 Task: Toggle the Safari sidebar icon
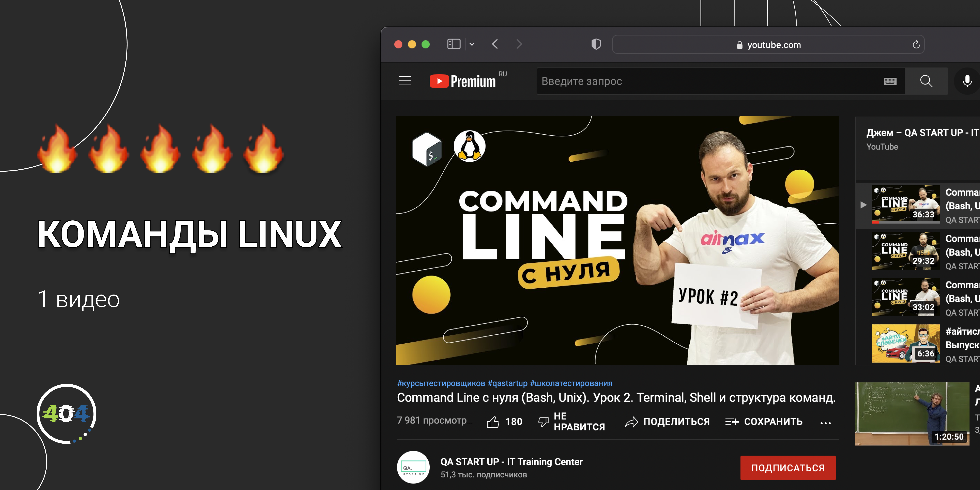(x=454, y=44)
